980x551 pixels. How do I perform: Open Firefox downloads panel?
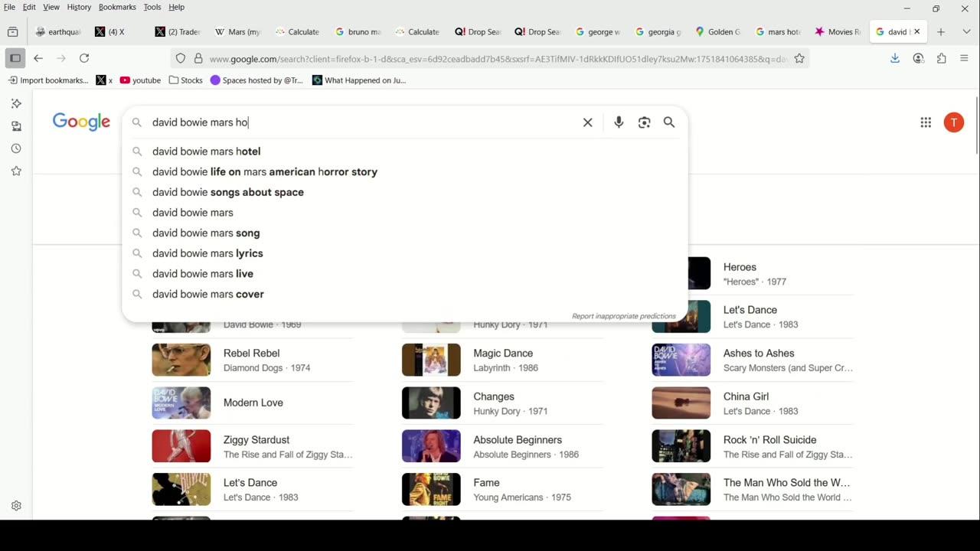[x=894, y=58]
